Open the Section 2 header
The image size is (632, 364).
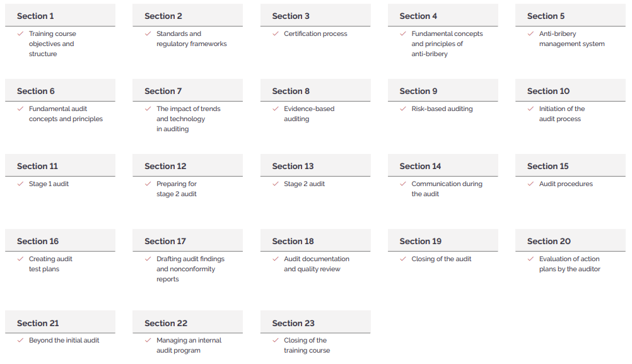pyautogui.click(x=188, y=15)
